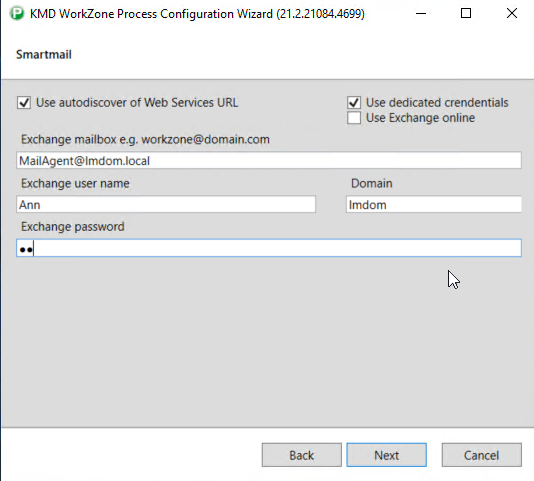
Task: Click the Exchange password field
Action: point(269,248)
